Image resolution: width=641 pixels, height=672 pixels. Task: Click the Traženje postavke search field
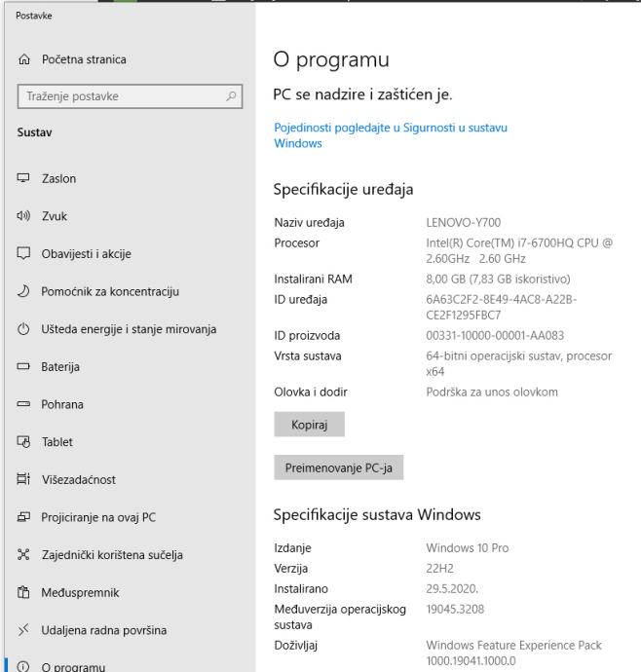pos(130,96)
